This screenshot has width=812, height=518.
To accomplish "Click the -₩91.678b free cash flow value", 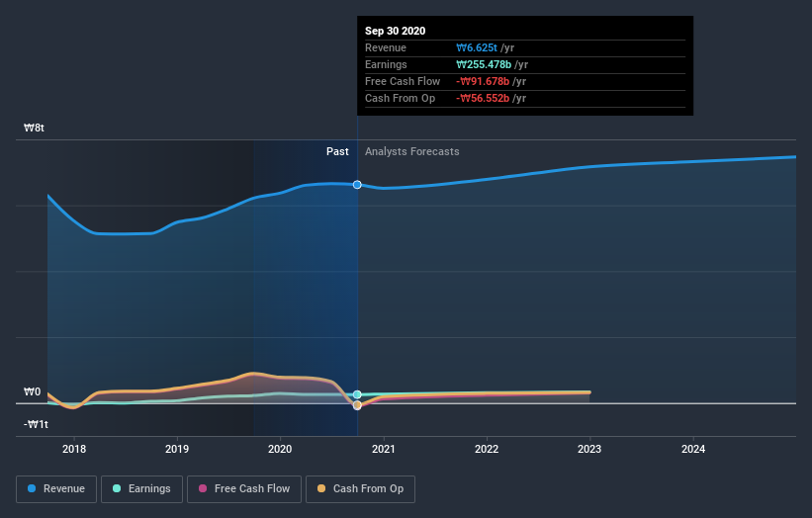I will tap(483, 81).
